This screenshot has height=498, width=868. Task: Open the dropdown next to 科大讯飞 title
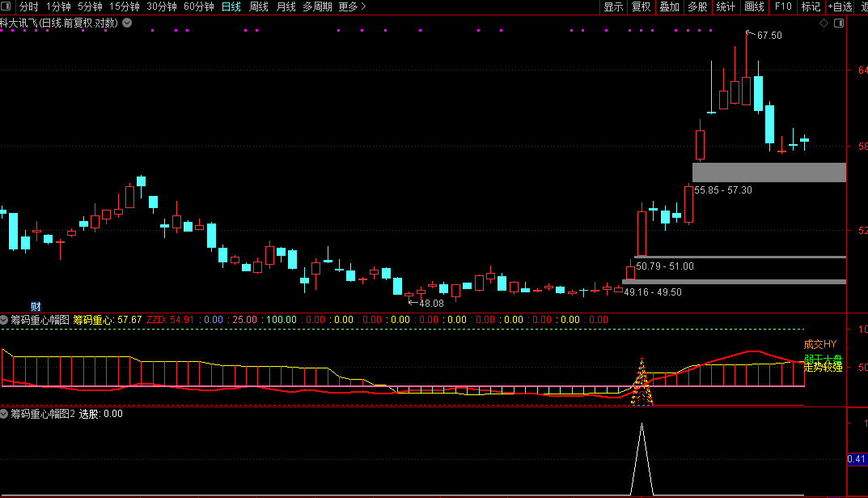point(127,23)
